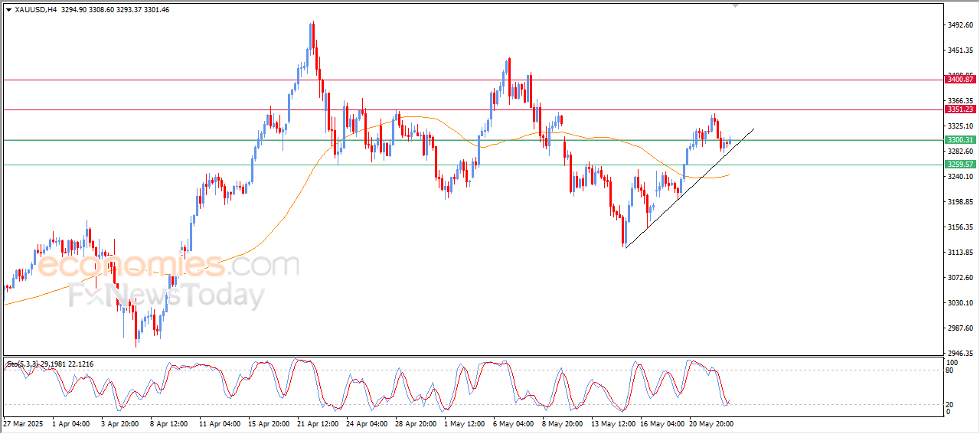Click the 3366.35 price axis value

tap(960, 101)
